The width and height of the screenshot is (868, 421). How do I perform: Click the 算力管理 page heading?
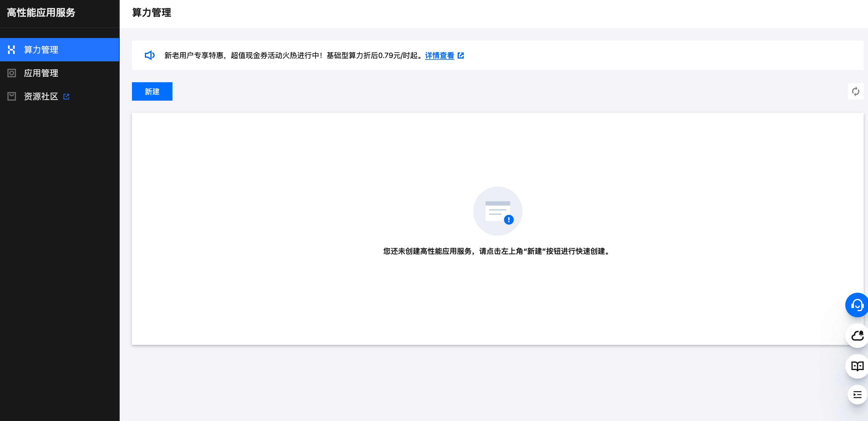pyautogui.click(x=152, y=13)
